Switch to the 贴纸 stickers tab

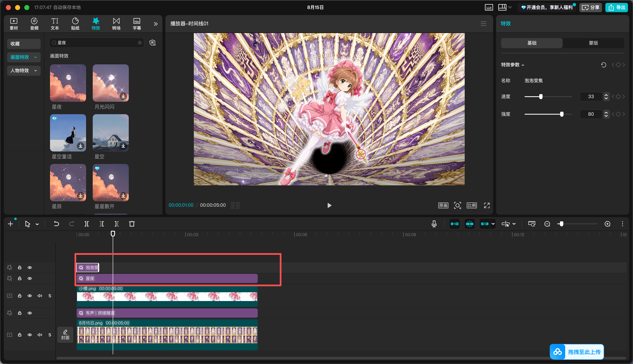75,24
